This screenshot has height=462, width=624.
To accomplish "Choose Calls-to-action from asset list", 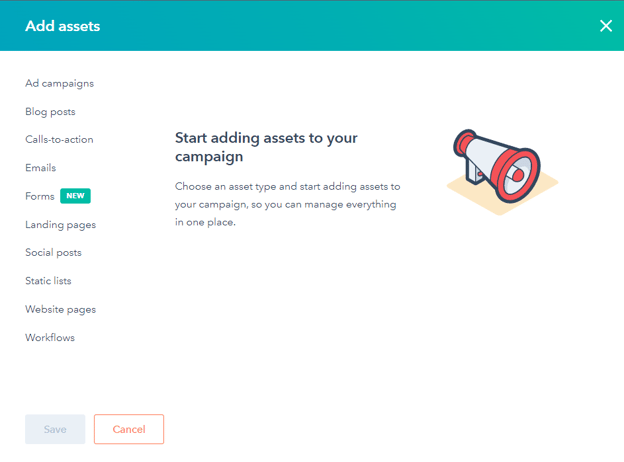I will pos(59,140).
